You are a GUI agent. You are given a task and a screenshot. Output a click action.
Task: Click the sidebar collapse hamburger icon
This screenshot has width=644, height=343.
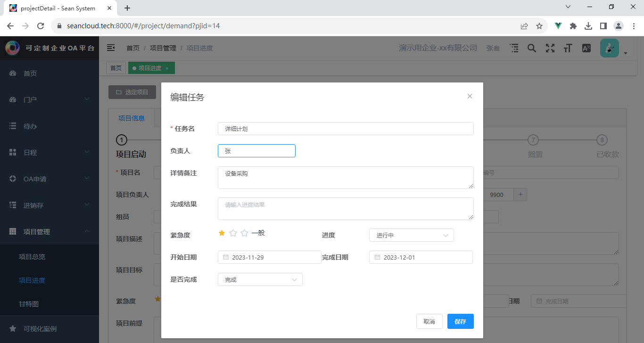(111, 48)
